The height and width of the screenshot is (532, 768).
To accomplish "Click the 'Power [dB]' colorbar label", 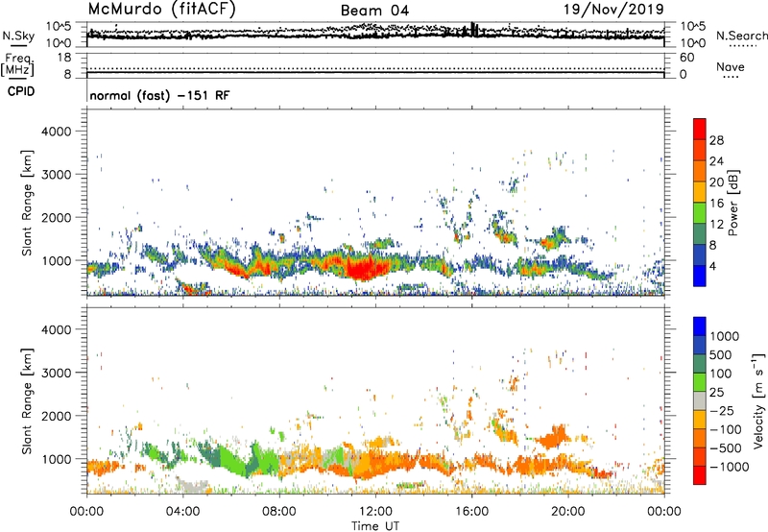I will (732, 203).
